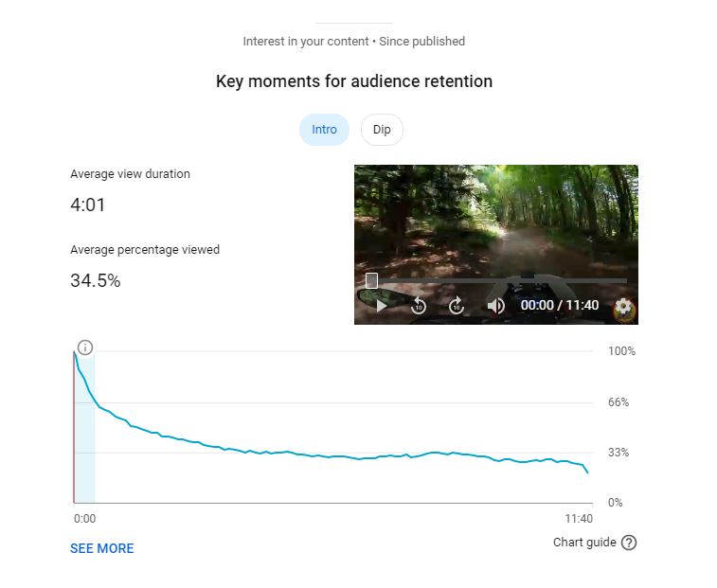This screenshot has width=717, height=588.
Task: Click the 34.5% average percentage viewed value
Action: (96, 280)
